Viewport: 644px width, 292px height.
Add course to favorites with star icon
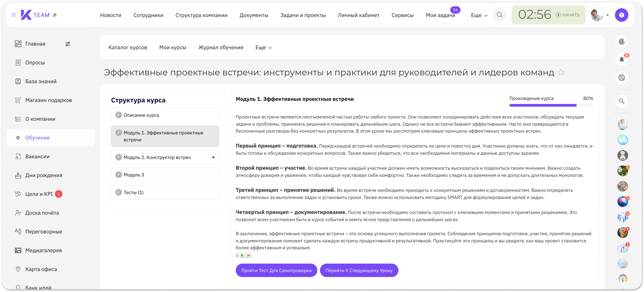tap(561, 72)
